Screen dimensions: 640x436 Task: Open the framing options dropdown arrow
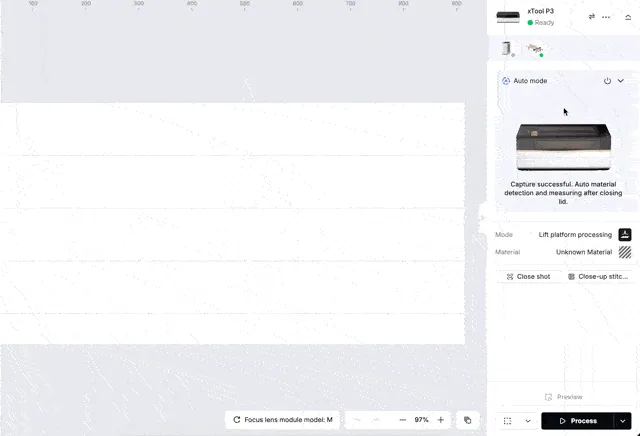528,421
